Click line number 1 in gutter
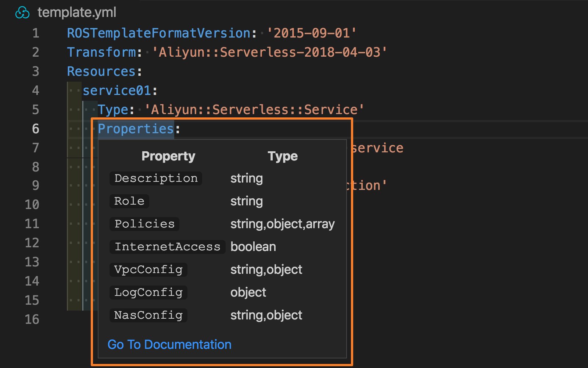Viewport: 588px width, 368px height. 36,33
